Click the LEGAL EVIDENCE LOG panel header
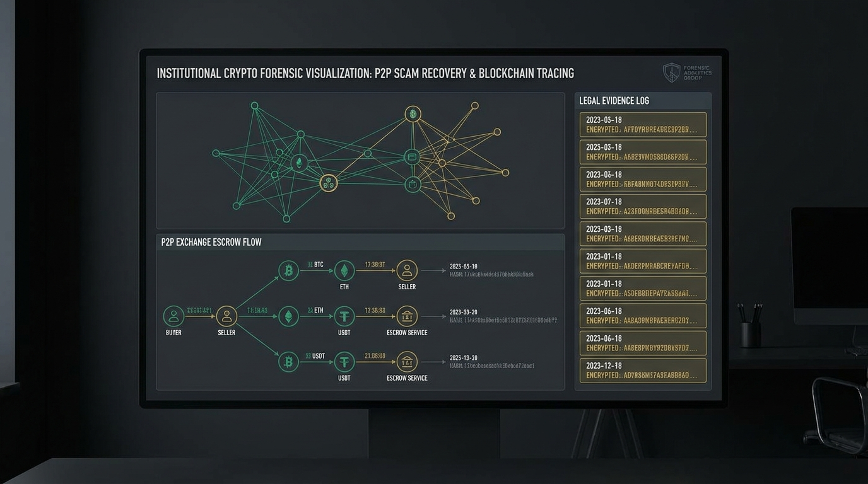This screenshot has height=484, width=868. tap(643, 100)
